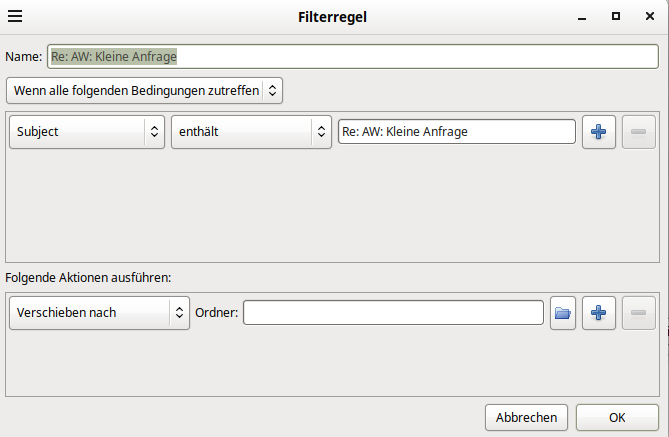Expand 'Wenn alle folgenden Bedingungen zutreffen' selector
This screenshot has height=437, width=669.
[145, 90]
